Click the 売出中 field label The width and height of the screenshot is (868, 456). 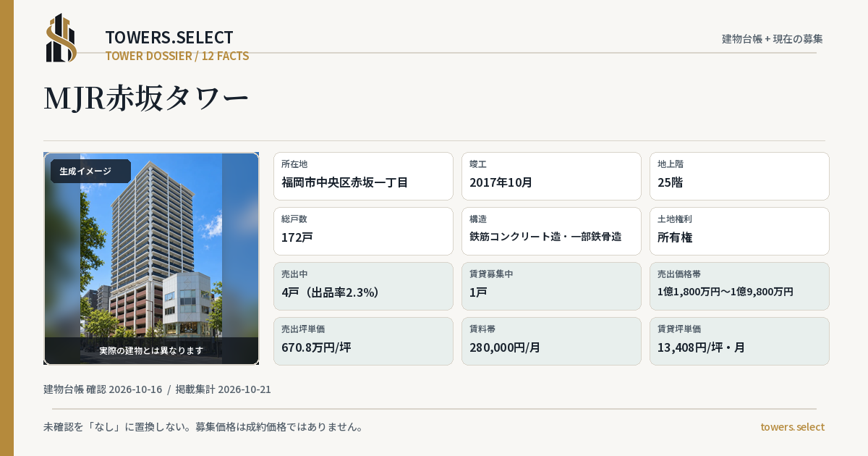pyautogui.click(x=294, y=274)
